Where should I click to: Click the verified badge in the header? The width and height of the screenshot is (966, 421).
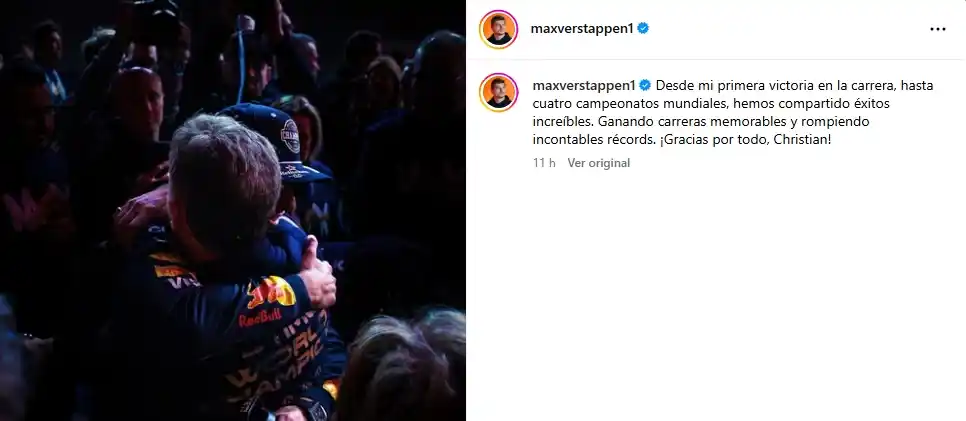tap(643, 28)
